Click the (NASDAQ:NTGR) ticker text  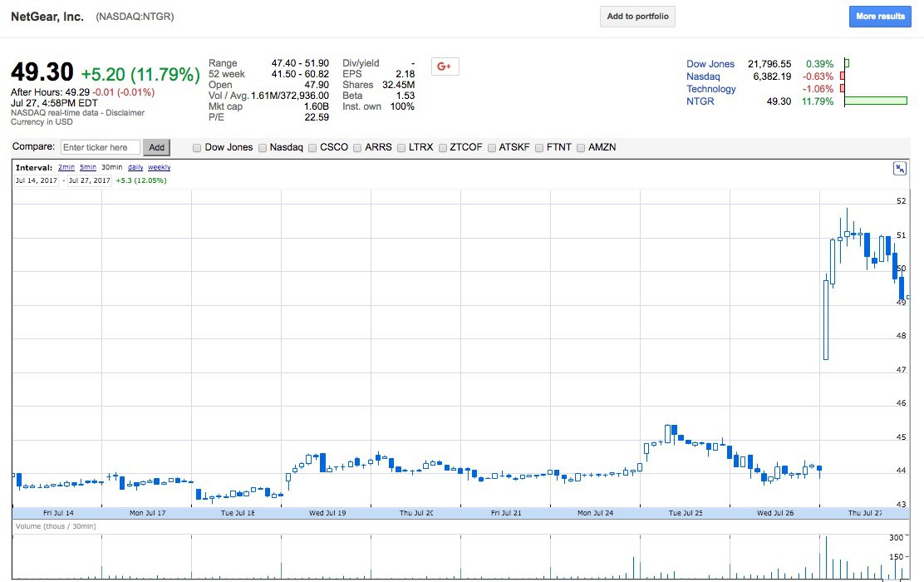click(x=135, y=17)
